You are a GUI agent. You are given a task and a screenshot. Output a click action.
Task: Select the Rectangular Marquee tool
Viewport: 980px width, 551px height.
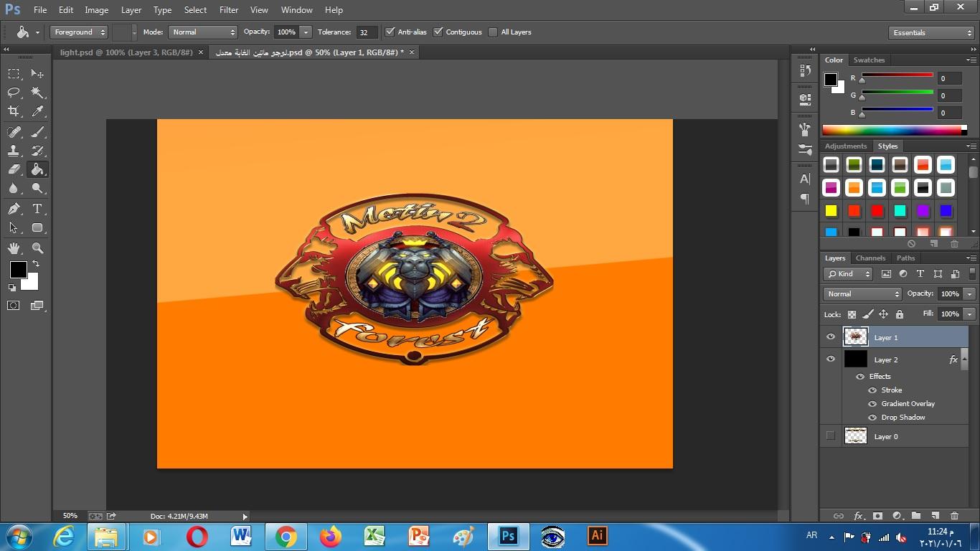click(x=14, y=74)
